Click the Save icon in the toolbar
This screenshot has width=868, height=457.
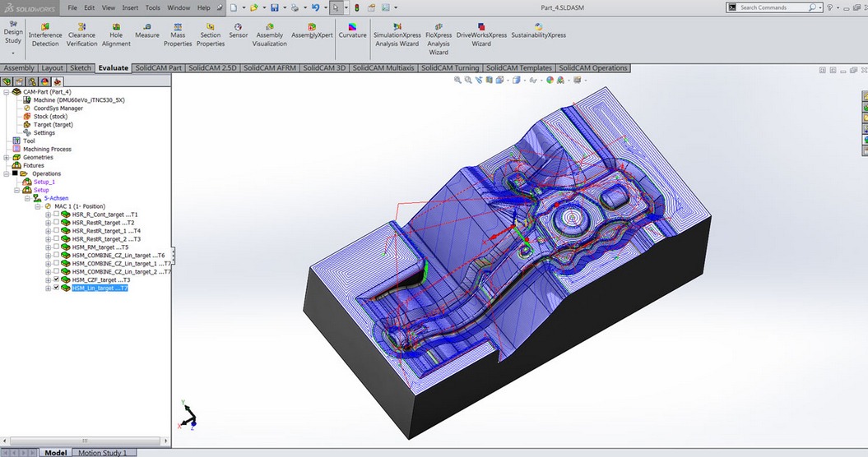(x=274, y=7)
